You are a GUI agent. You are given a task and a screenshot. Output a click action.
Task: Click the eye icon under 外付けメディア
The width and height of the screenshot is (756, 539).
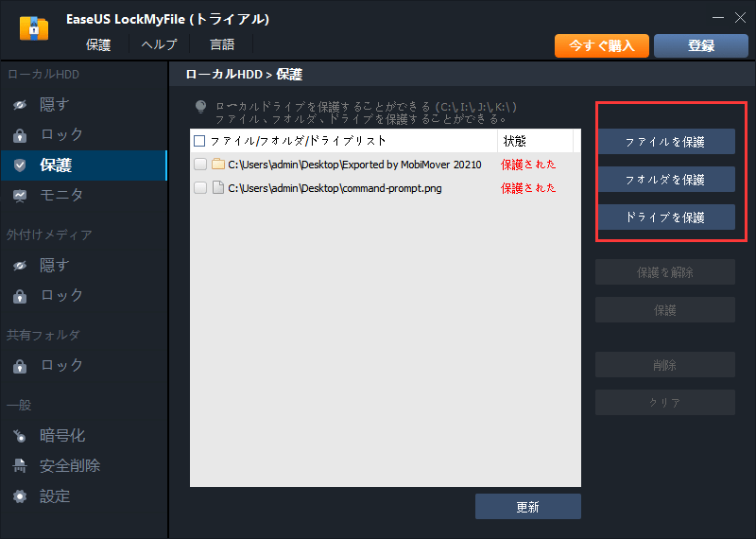coord(20,266)
